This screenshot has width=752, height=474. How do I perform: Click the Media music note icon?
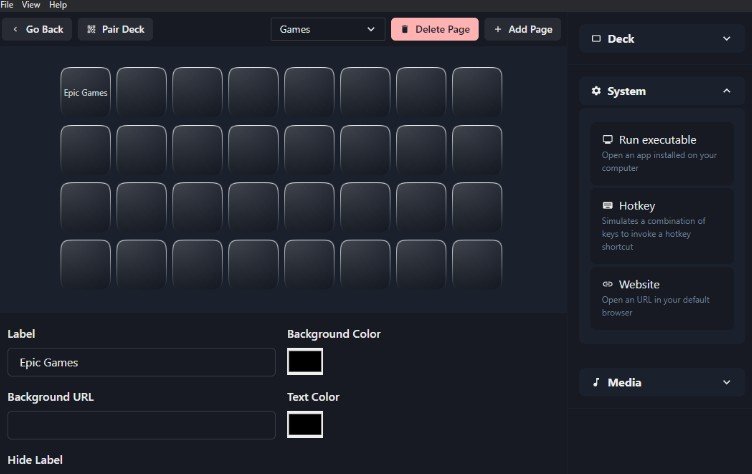pyautogui.click(x=596, y=382)
